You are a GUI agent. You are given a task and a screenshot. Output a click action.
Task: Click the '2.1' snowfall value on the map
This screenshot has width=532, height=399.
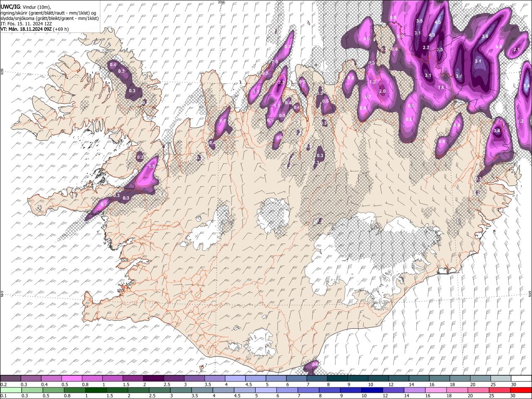517,50
